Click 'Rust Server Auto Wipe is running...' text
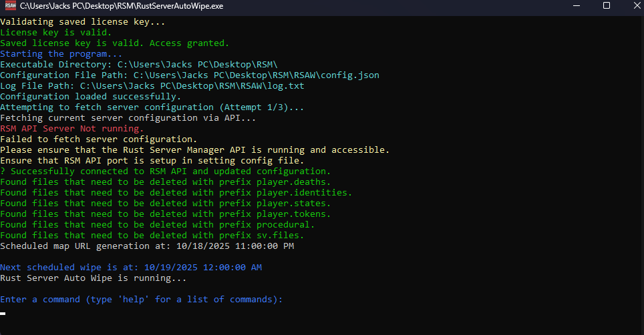 (94, 278)
